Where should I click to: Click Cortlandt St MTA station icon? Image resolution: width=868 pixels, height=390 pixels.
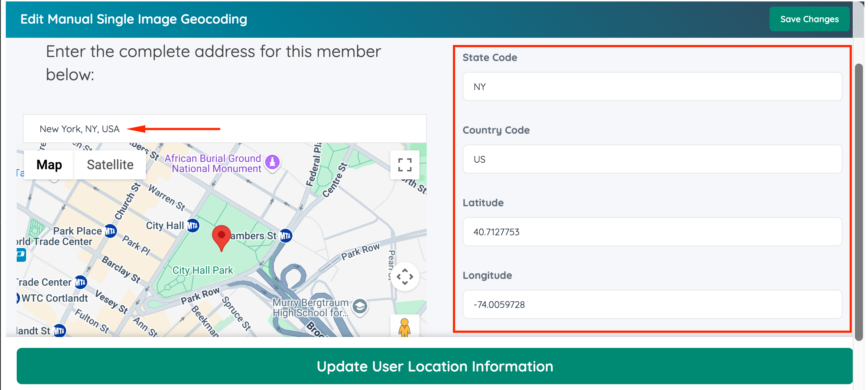[x=59, y=330]
